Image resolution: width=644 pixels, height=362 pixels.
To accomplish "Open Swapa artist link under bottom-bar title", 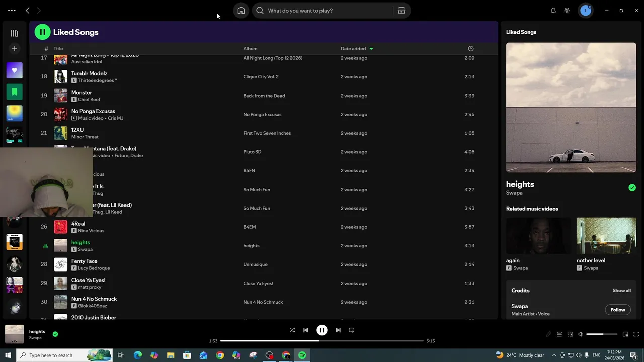I will (x=35, y=338).
